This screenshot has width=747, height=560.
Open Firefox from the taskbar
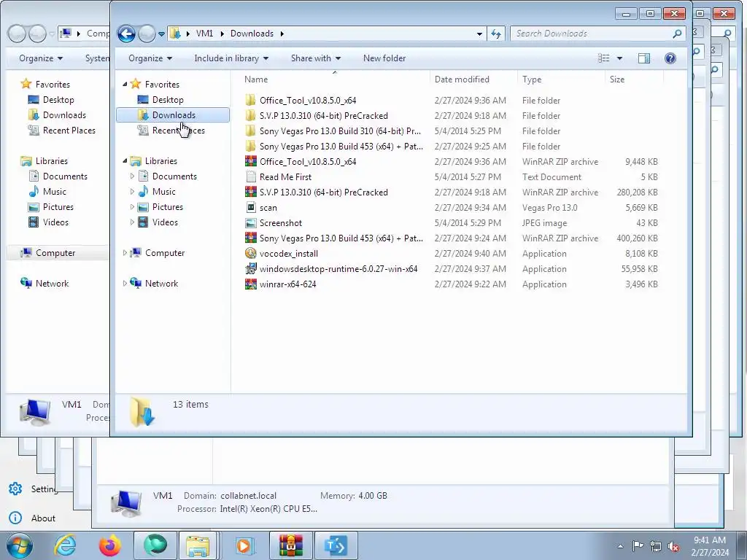(x=109, y=545)
